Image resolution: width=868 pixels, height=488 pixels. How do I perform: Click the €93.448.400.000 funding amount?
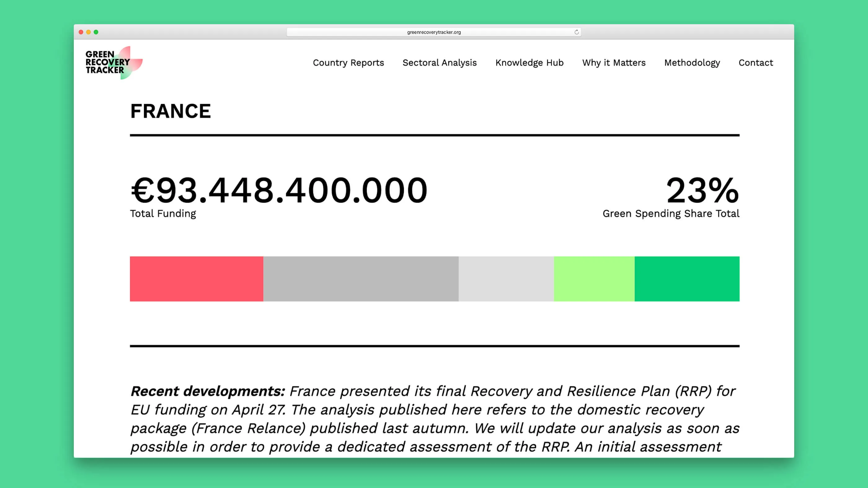[279, 190]
